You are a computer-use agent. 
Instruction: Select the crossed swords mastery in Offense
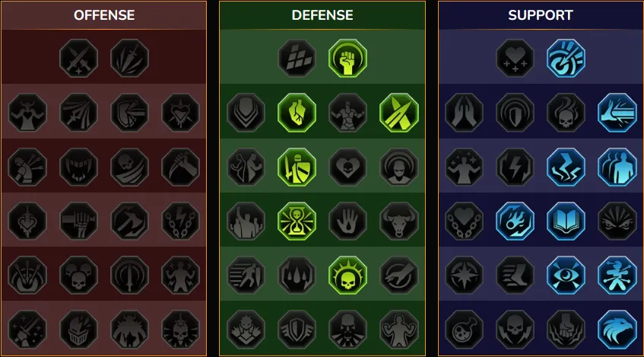[78, 58]
